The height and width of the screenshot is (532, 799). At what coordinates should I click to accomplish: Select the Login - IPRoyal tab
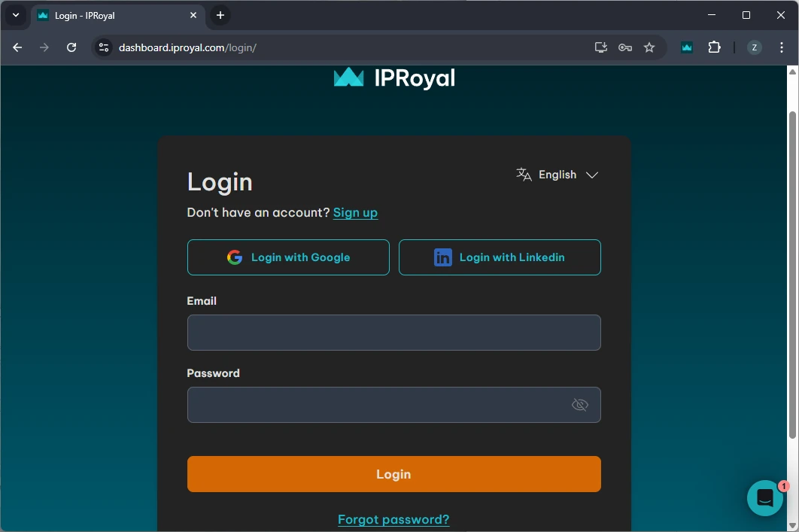tap(113, 15)
